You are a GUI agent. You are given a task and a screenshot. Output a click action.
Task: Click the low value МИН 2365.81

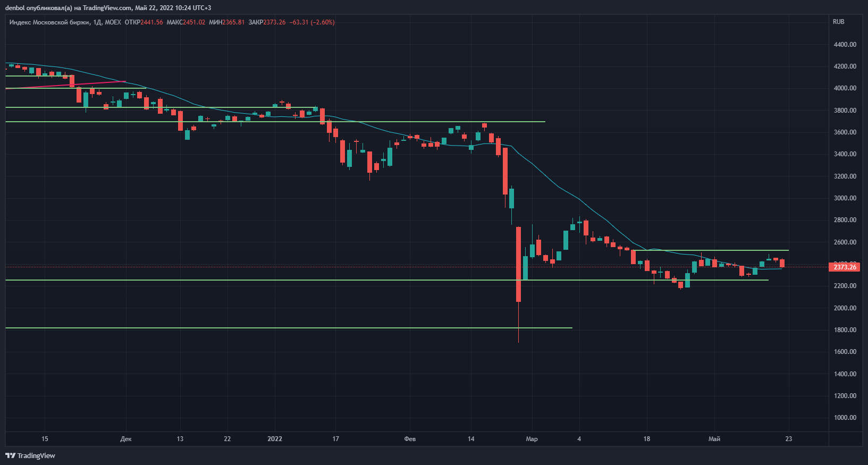tap(227, 22)
